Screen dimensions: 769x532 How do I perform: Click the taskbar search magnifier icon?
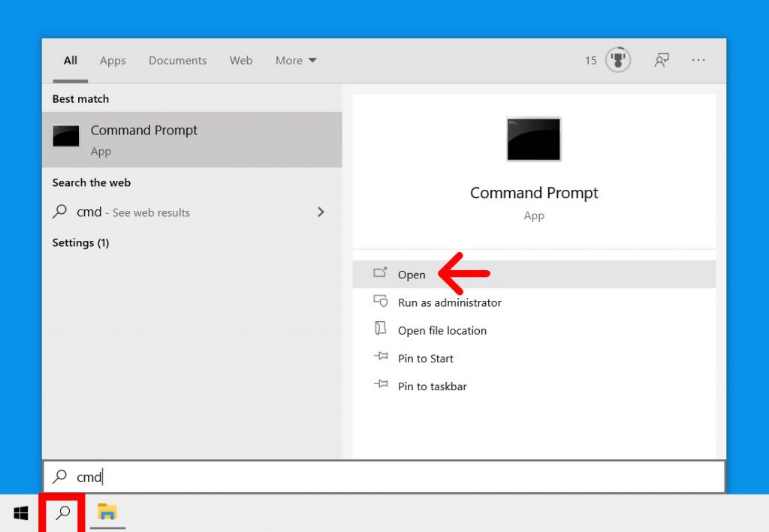click(x=63, y=513)
